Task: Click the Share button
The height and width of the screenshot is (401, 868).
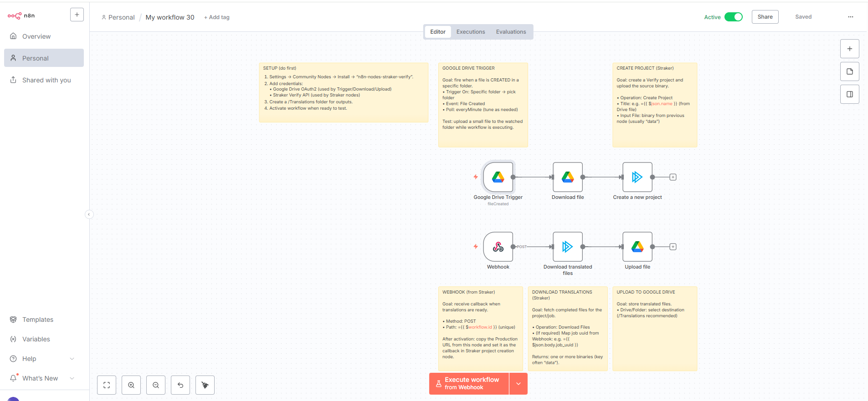Action: pos(765,17)
